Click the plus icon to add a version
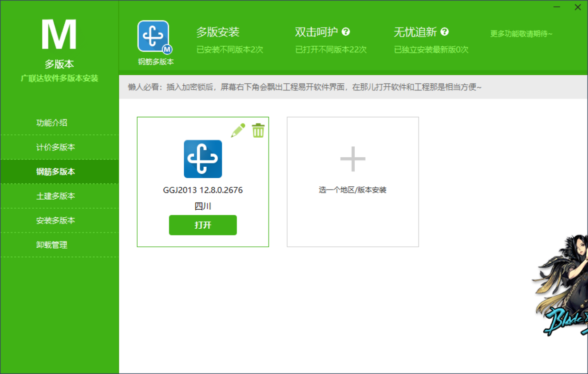The height and width of the screenshot is (374, 588). [353, 159]
